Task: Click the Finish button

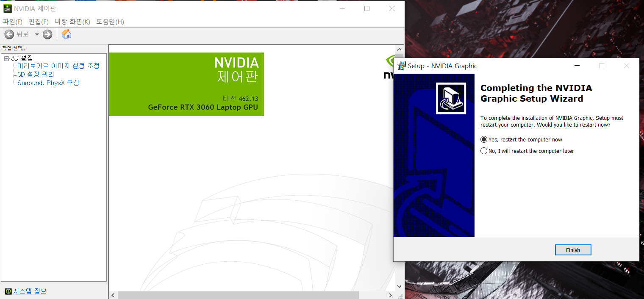Action: (573, 250)
